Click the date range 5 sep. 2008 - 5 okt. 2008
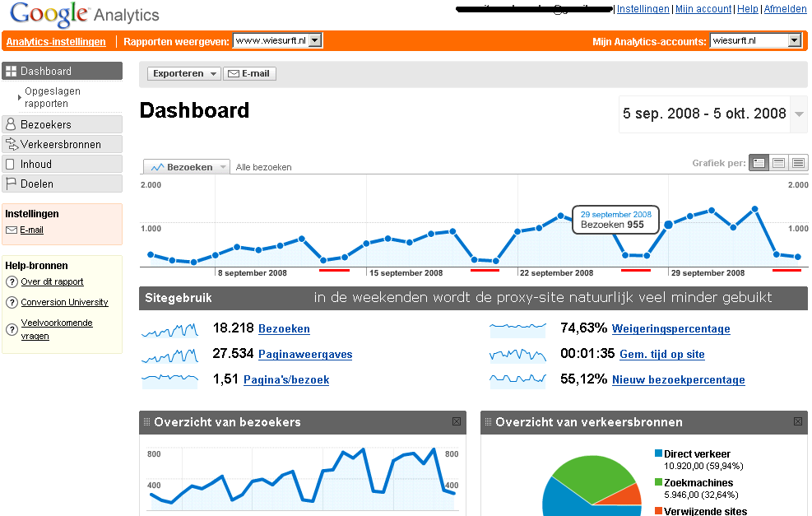Image resolution: width=812 pixels, height=516 pixels. (704, 114)
